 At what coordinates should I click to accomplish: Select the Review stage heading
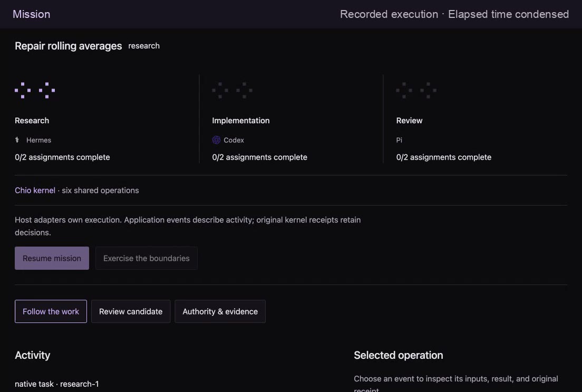point(410,121)
